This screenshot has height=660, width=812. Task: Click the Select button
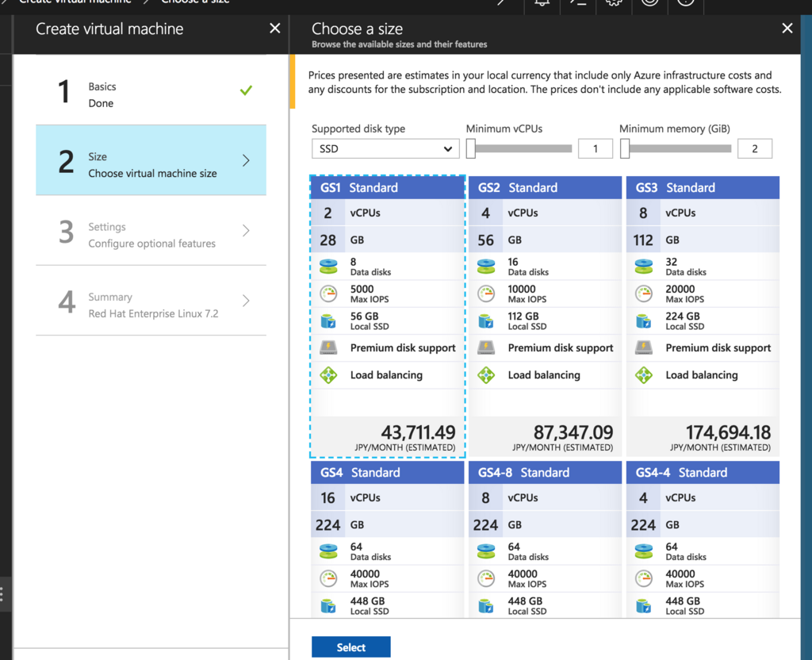click(351, 647)
